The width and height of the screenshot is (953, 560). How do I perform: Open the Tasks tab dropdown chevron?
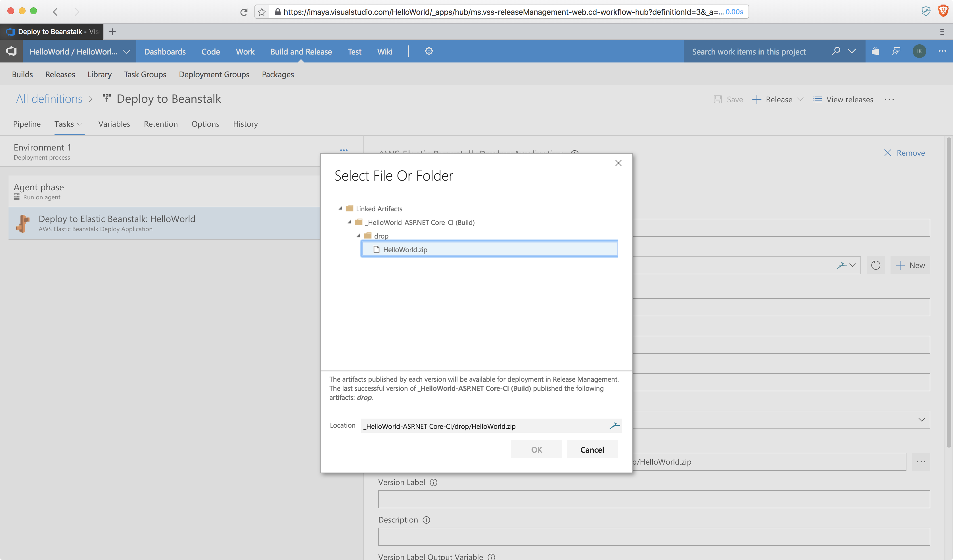(x=80, y=124)
